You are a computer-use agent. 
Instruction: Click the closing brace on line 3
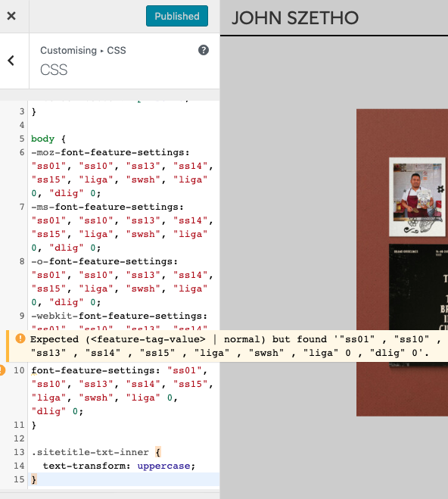[x=34, y=111]
